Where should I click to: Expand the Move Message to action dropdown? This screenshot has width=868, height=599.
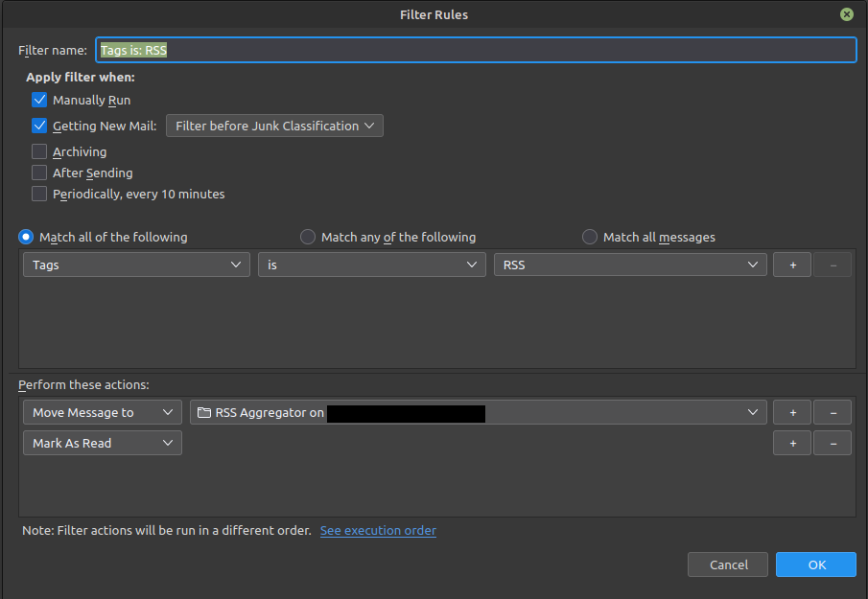pos(102,413)
